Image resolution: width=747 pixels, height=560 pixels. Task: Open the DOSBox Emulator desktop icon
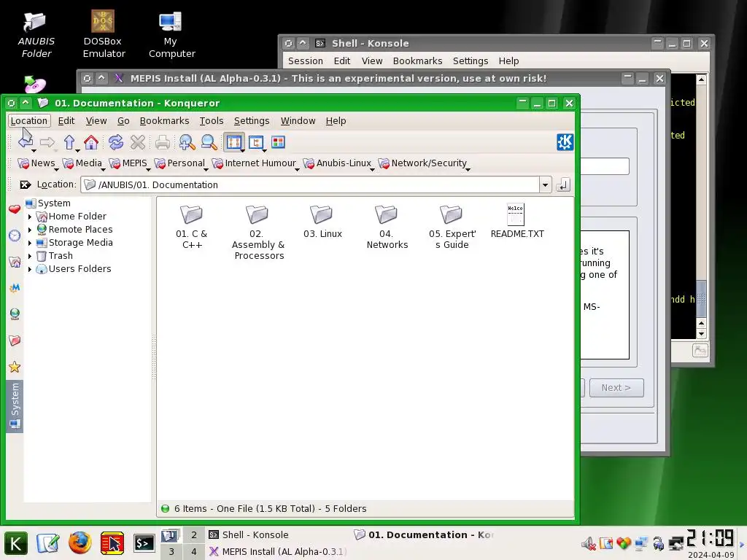(104, 35)
